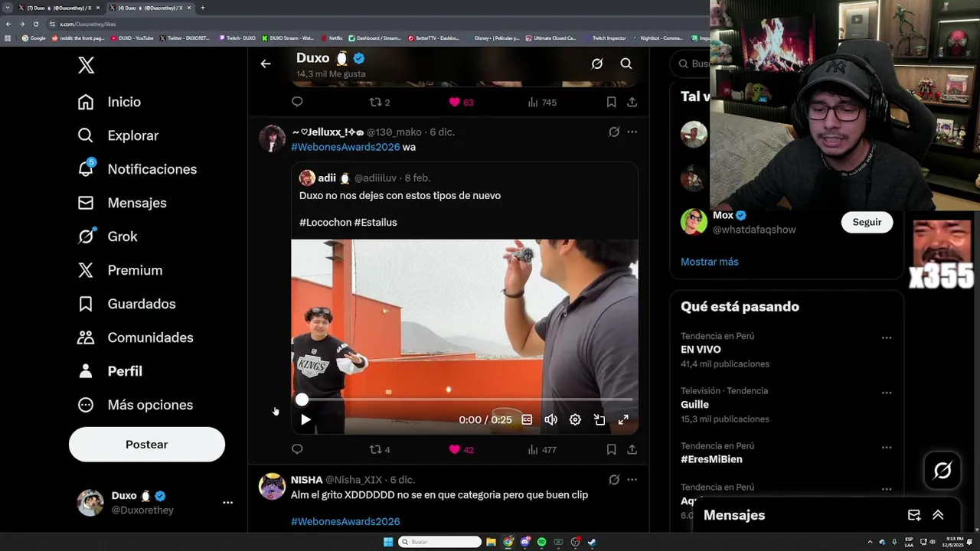The width and height of the screenshot is (980, 551).
Task: Bookmark the Jelluxx post
Action: (x=611, y=449)
